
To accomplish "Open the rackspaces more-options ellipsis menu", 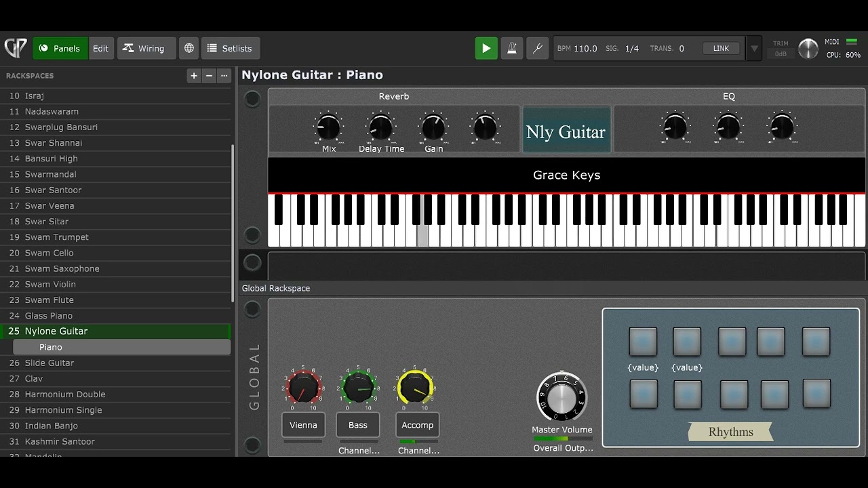I will tap(224, 76).
